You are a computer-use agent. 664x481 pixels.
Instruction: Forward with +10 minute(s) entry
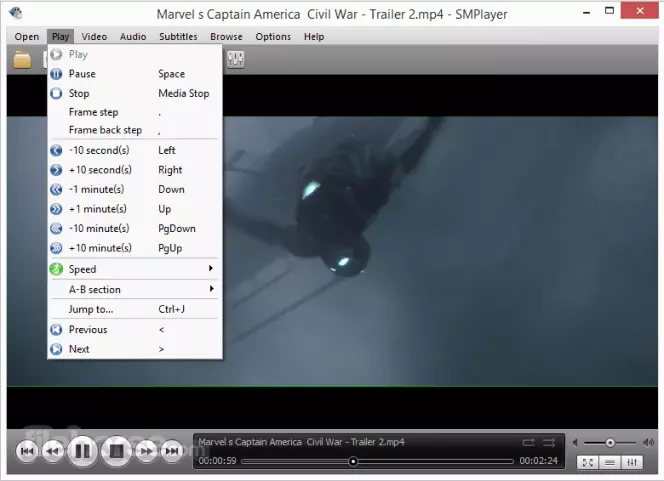coord(135,248)
